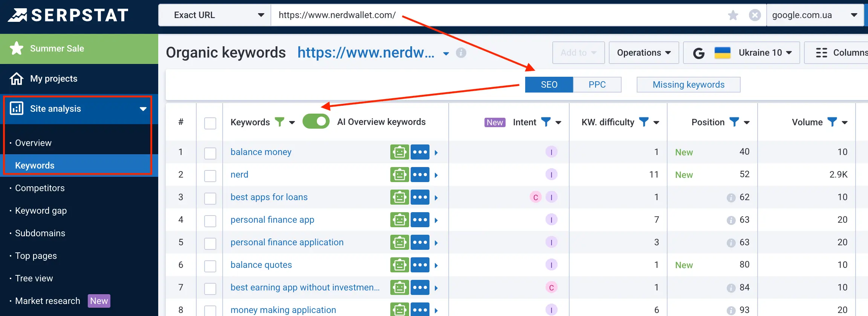The image size is (868, 316).
Task: Expand the URL dropdown arrow beside the page title
Action: pos(446,53)
